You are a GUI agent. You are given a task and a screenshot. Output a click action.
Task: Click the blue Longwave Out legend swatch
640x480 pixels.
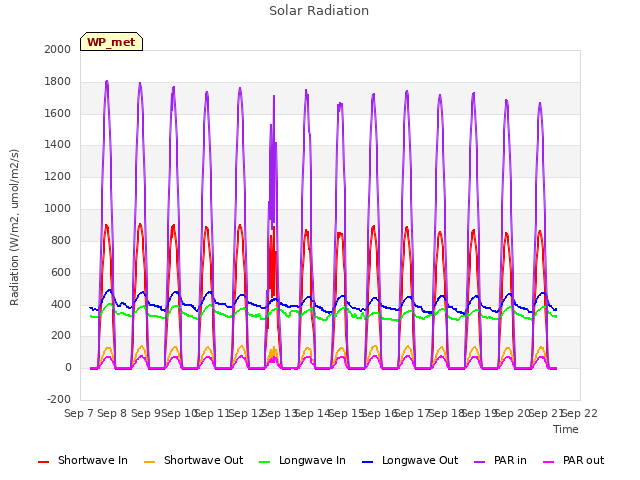coord(368,462)
